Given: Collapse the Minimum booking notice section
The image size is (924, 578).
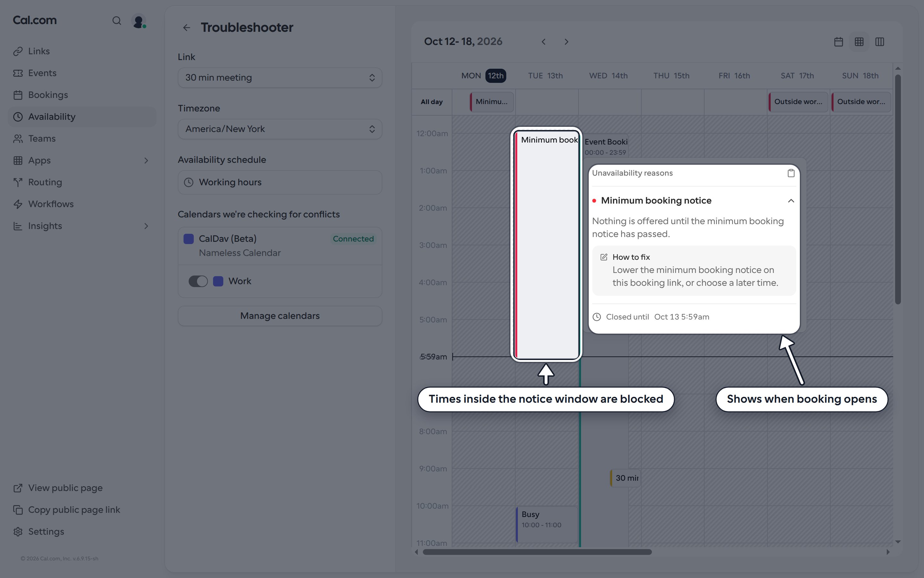Looking at the screenshot, I should [791, 201].
